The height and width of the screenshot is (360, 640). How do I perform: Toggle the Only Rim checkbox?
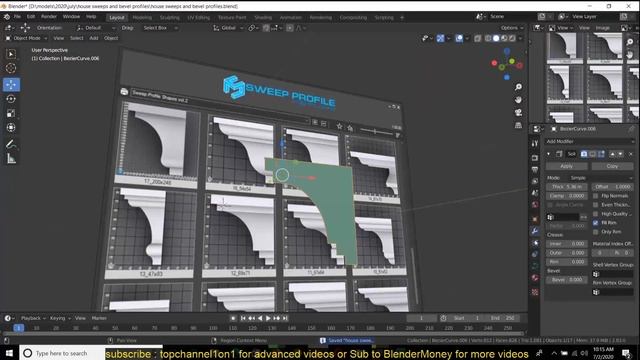click(596, 232)
